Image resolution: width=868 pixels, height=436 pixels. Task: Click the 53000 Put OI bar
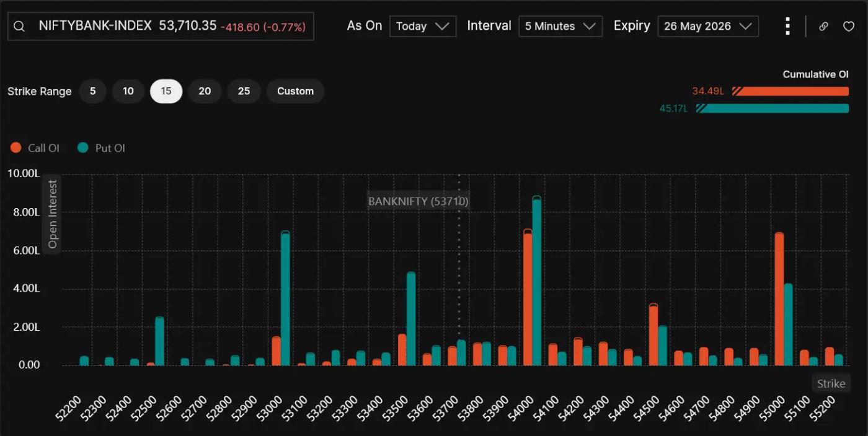click(x=285, y=298)
